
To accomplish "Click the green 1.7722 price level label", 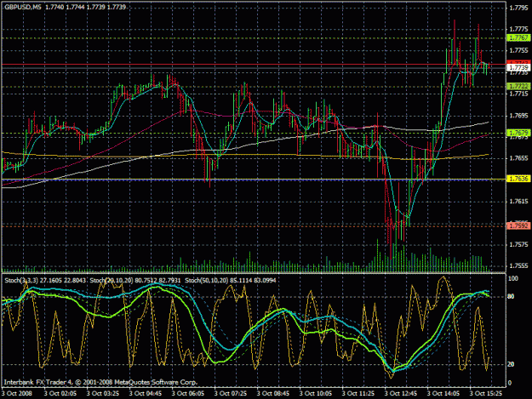I will [518, 86].
